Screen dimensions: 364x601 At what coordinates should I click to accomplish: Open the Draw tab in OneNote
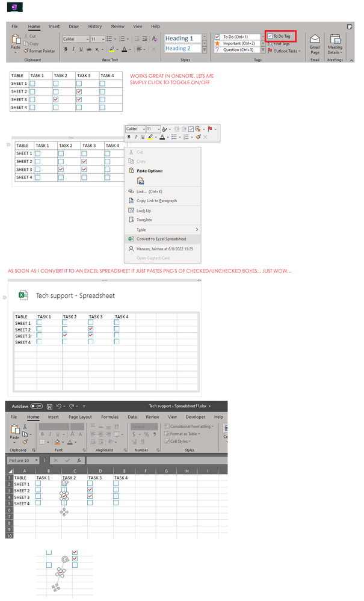click(x=73, y=26)
